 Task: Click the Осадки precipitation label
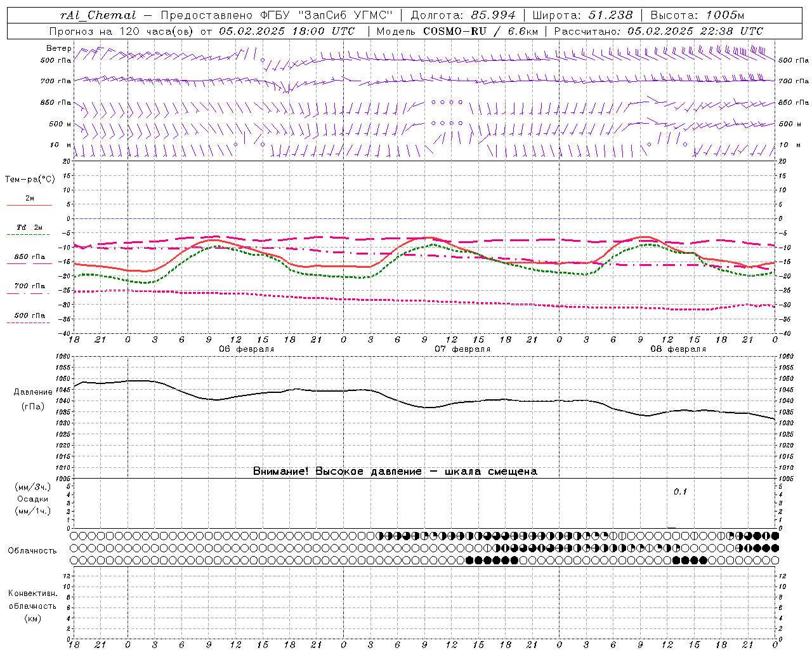click(33, 499)
